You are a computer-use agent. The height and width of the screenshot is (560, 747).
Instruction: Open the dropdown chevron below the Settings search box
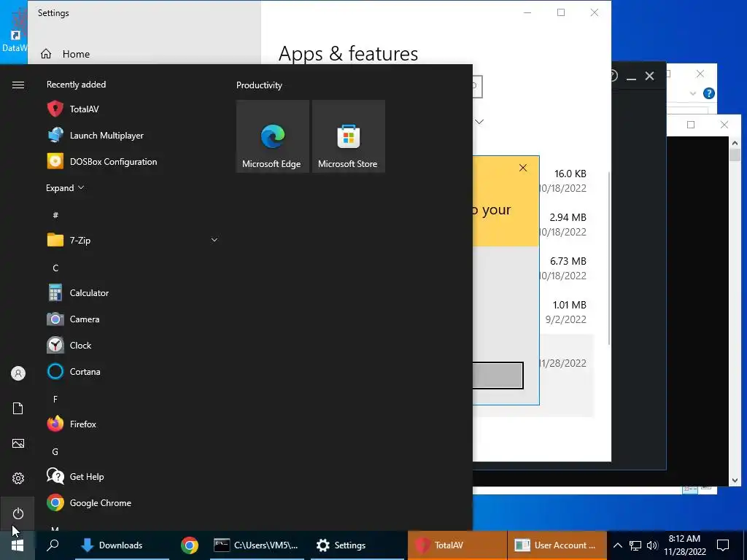(x=480, y=122)
